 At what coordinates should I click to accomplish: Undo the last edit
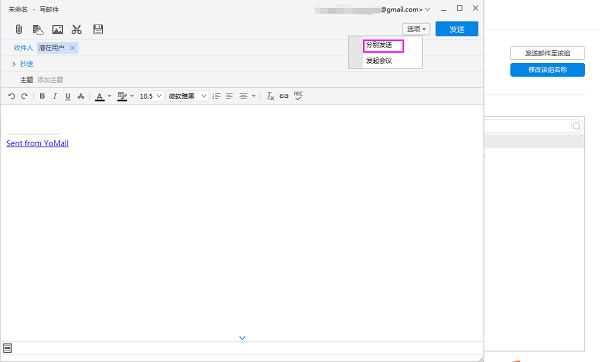coord(11,96)
